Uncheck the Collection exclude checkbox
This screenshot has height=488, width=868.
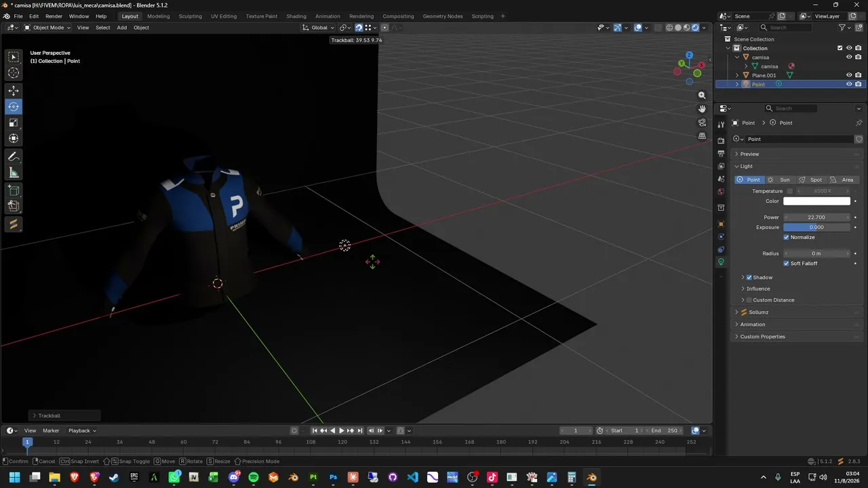840,48
